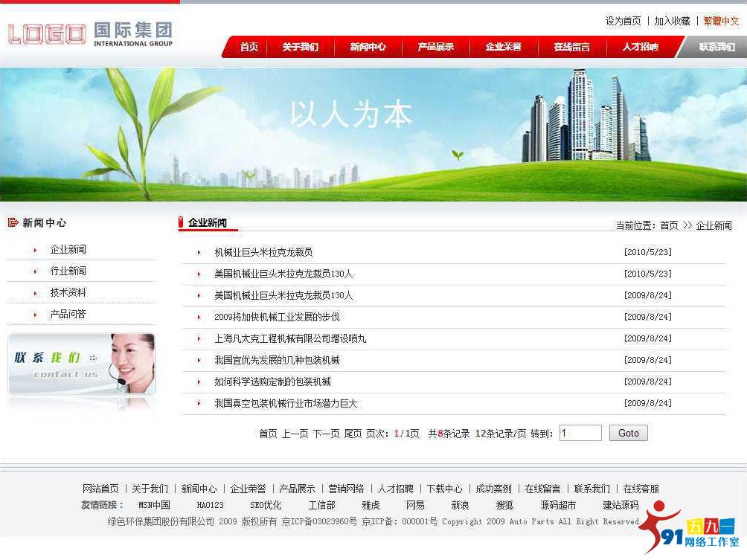
Task: Click 设为首页 at the top right
Action: coord(623,21)
